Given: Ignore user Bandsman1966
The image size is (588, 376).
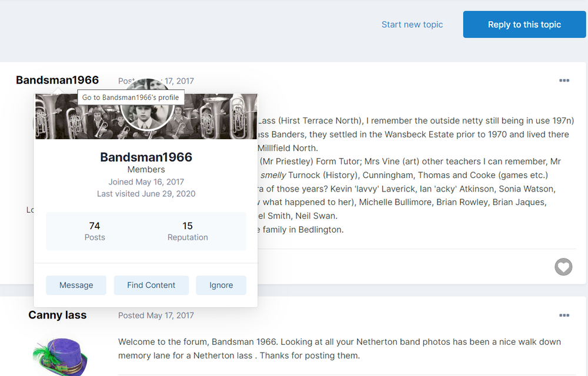Looking at the screenshot, I should (x=221, y=286).
